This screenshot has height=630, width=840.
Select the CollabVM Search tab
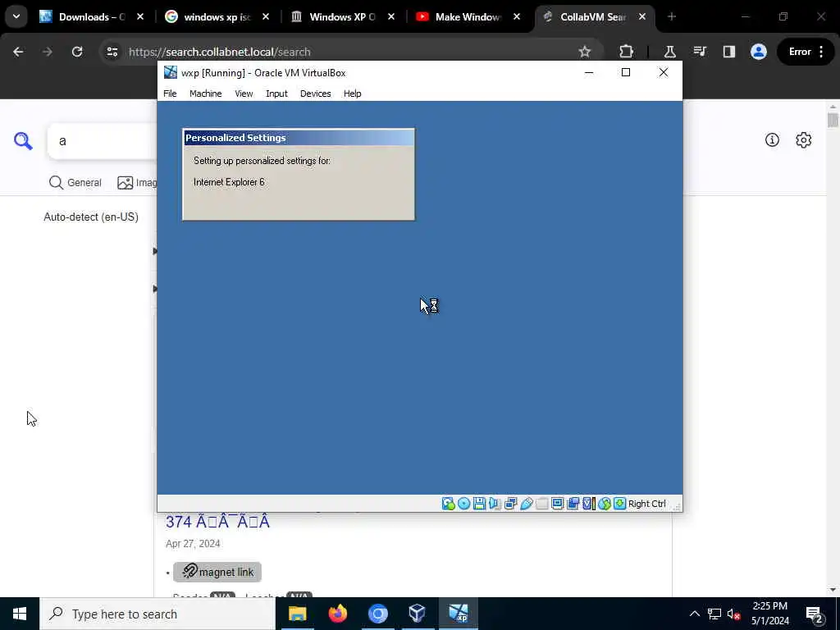click(x=594, y=16)
